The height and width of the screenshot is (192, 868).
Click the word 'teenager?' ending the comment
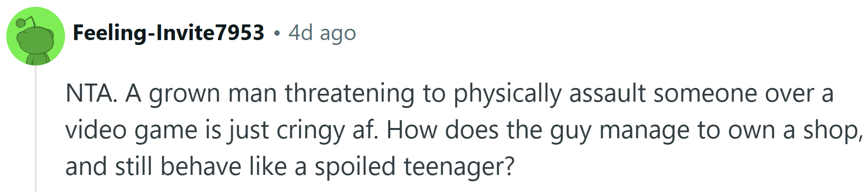coord(459,167)
